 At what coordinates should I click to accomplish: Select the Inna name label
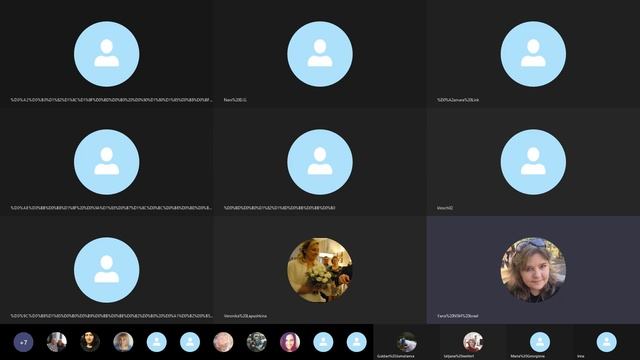[x=580, y=356]
